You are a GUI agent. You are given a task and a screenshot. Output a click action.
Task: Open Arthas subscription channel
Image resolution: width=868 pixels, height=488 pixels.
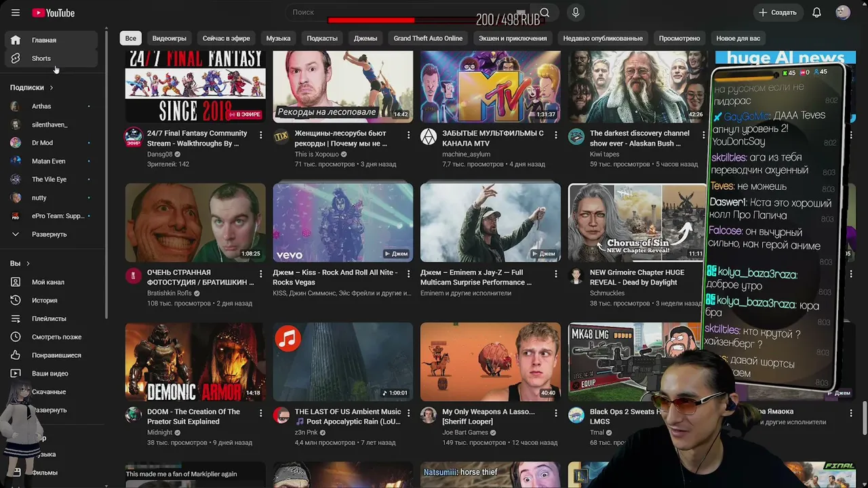point(51,106)
